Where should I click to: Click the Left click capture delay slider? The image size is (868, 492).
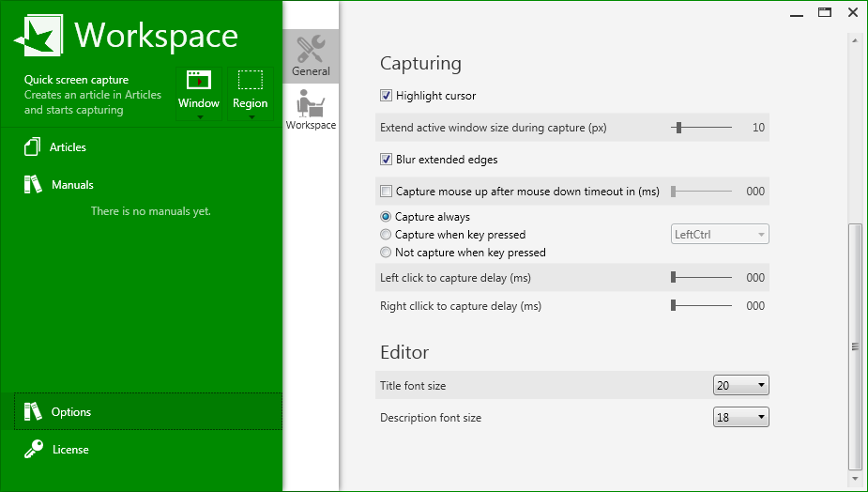[674, 278]
